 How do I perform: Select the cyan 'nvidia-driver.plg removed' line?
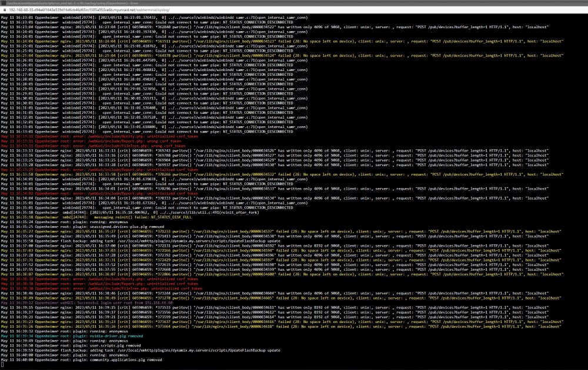coord(72,336)
